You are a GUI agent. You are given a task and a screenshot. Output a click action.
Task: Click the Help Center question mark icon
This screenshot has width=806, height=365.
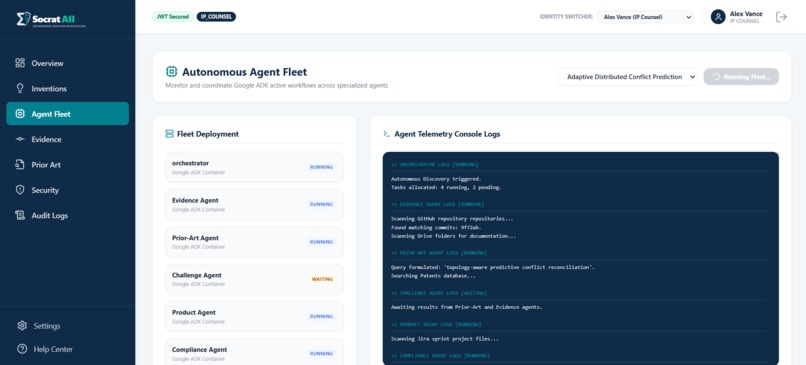[22, 349]
